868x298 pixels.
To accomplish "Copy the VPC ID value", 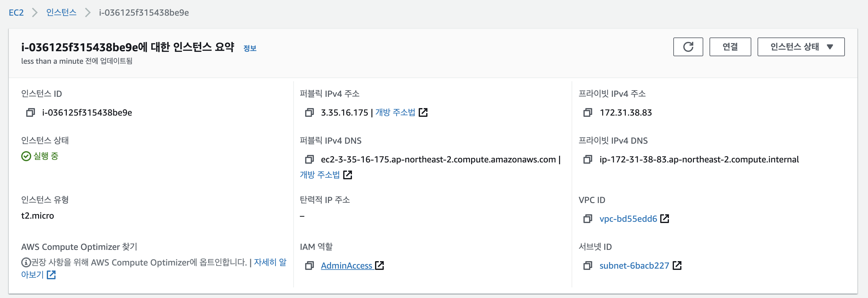I will tap(587, 219).
